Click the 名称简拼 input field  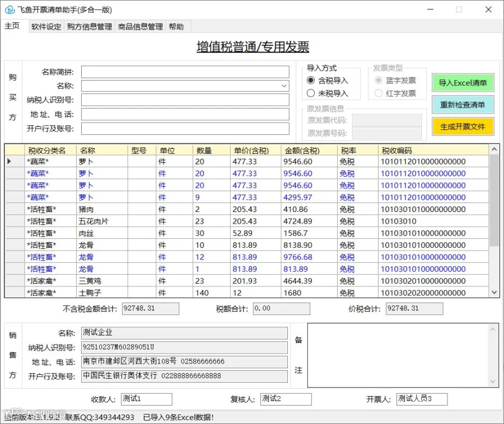[185, 72]
